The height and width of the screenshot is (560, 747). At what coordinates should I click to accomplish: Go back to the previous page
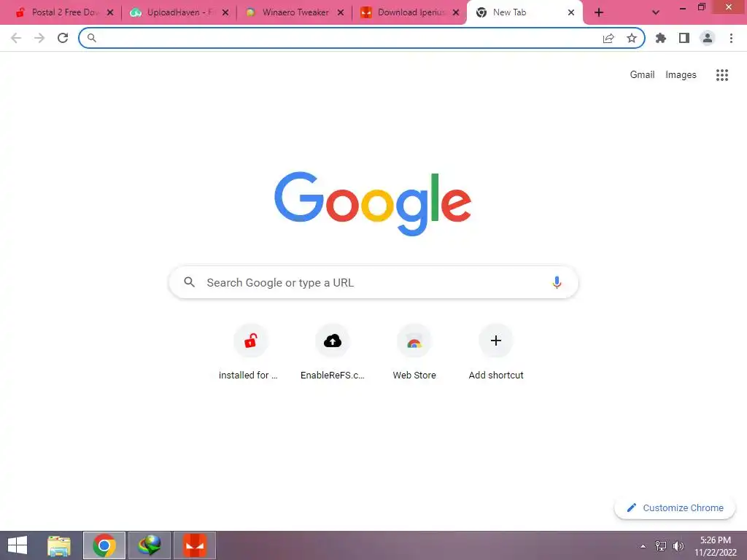point(16,38)
